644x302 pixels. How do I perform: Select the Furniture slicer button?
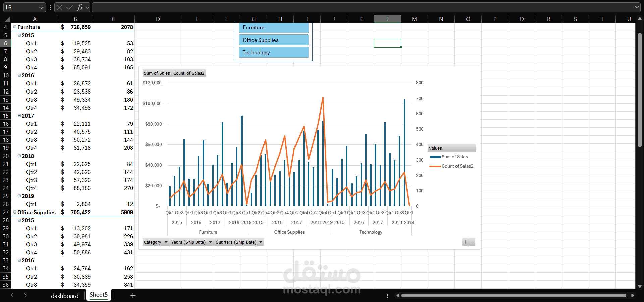(274, 28)
